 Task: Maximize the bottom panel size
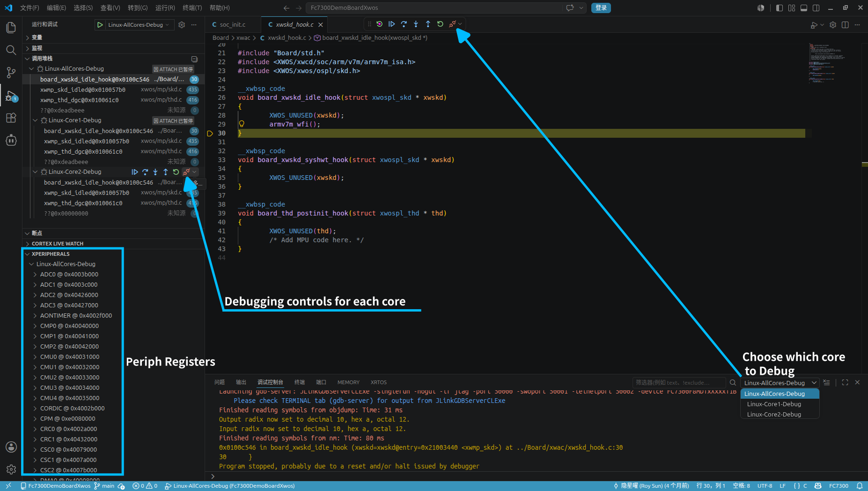click(x=845, y=382)
